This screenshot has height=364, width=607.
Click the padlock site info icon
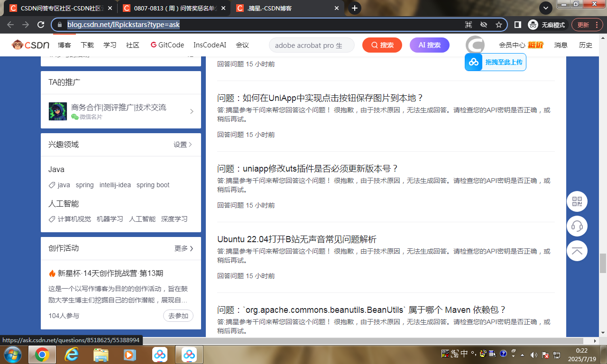[x=59, y=25]
